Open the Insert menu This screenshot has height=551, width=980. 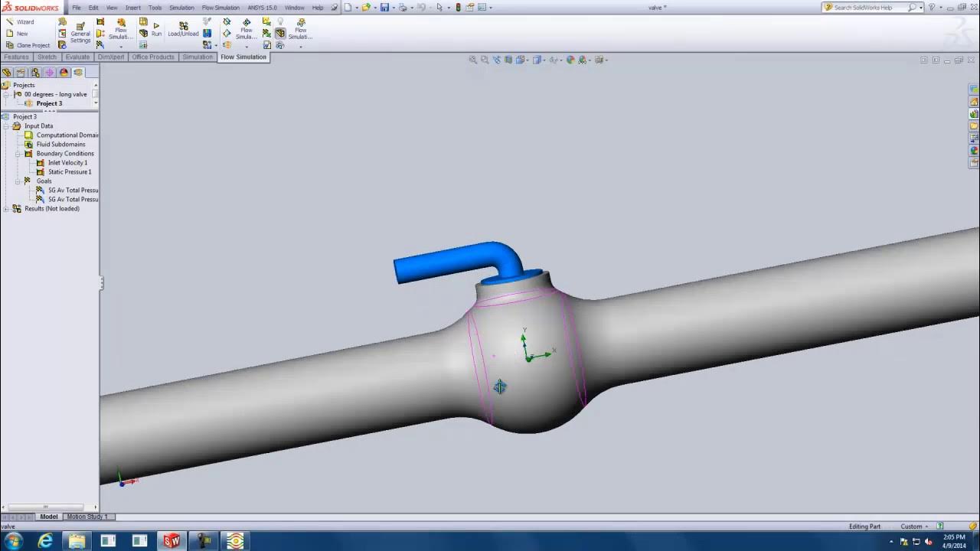coord(133,8)
